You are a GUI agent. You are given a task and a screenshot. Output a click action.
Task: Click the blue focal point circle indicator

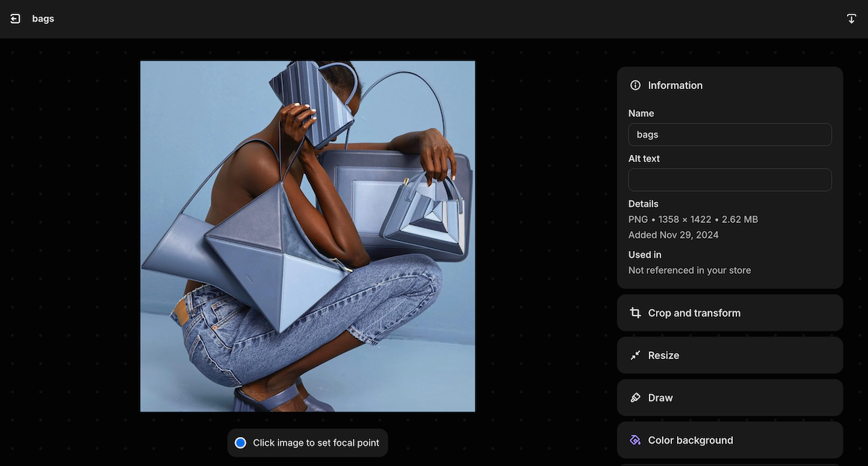click(241, 443)
